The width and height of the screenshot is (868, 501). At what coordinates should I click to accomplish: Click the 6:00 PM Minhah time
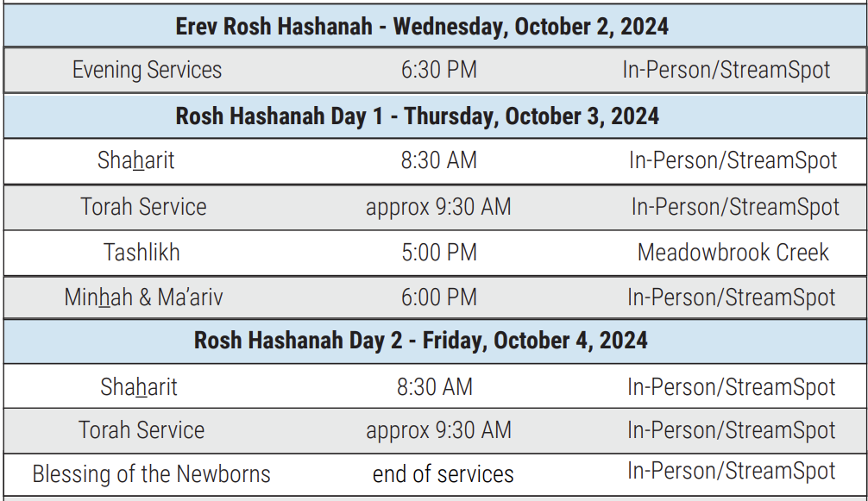click(x=439, y=297)
